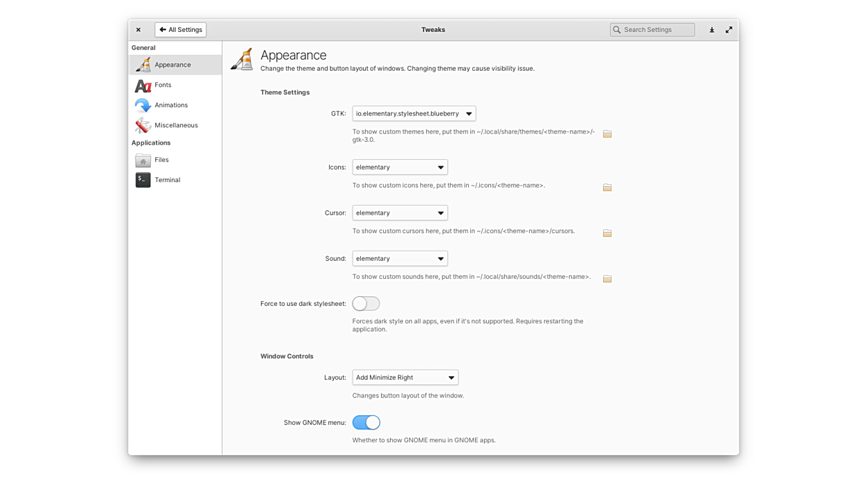Open the custom sounds folder icon
The image size is (868, 488).
tap(607, 279)
